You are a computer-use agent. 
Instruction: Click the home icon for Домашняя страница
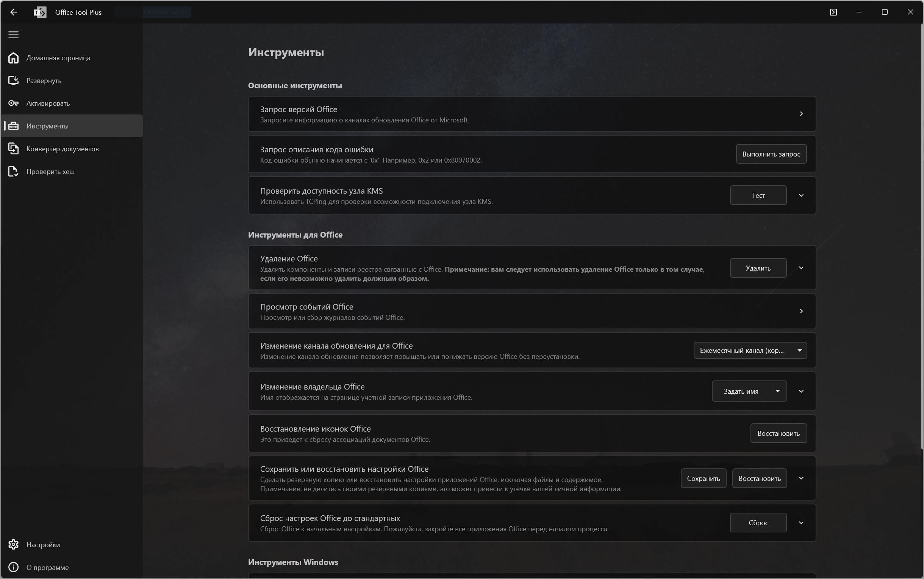coord(13,58)
